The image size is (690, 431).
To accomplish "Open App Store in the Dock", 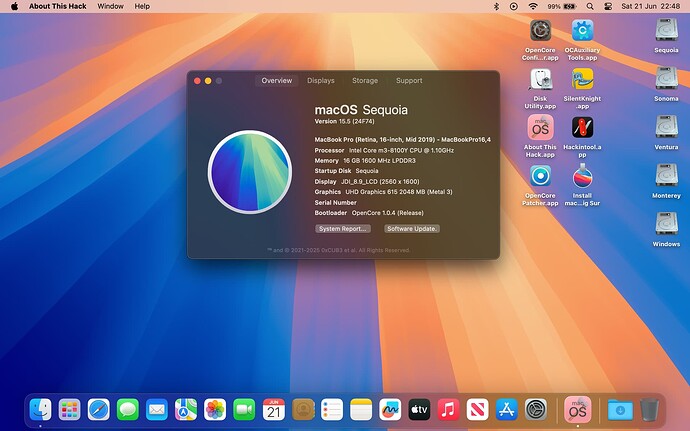I will pyautogui.click(x=506, y=410).
